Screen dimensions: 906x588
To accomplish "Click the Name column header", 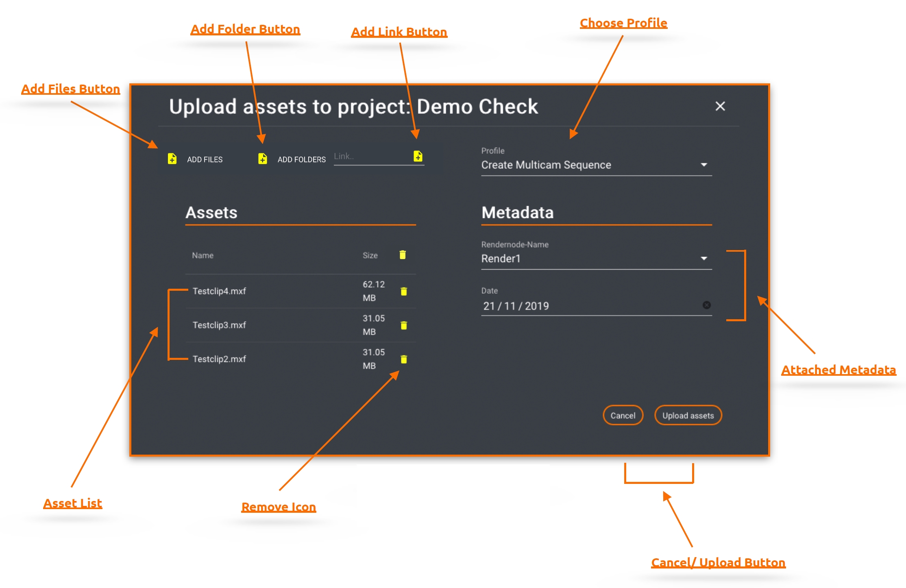I will pos(203,255).
